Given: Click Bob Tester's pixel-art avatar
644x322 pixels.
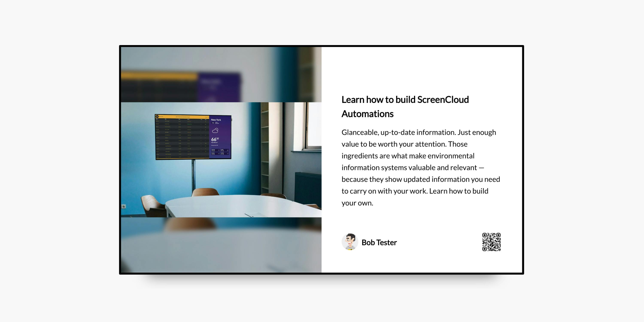Looking at the screenshot, I should 350,242.
